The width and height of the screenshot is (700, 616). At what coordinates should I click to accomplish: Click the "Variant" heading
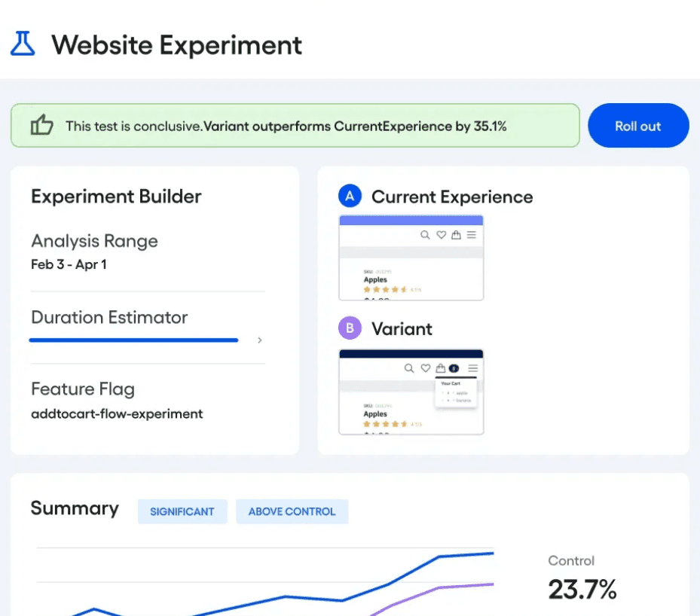402,329
